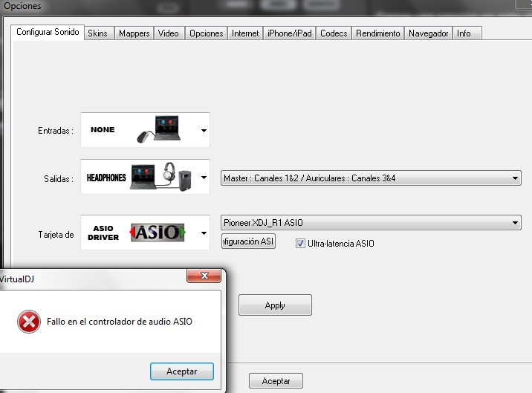532x393 pixels.
Task: Click the 'Fallo en el controlador de audio ASIO' message
Action: coord(120,322)
